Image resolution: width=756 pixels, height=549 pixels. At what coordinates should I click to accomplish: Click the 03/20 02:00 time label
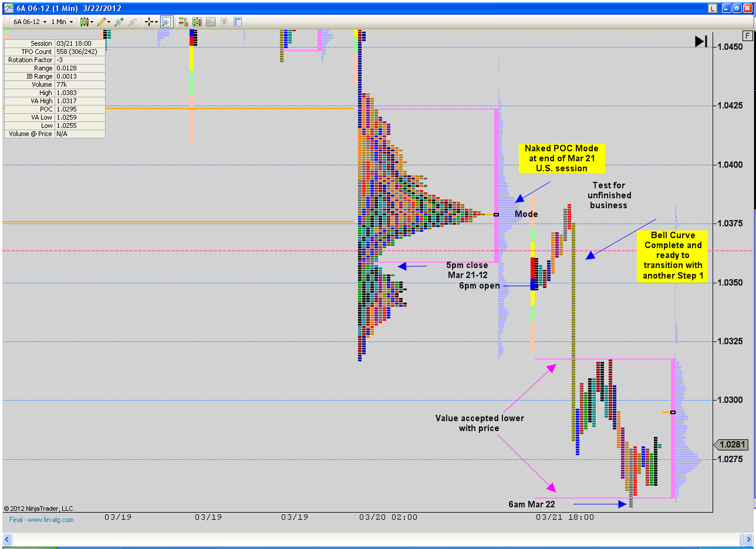point(388,517)
